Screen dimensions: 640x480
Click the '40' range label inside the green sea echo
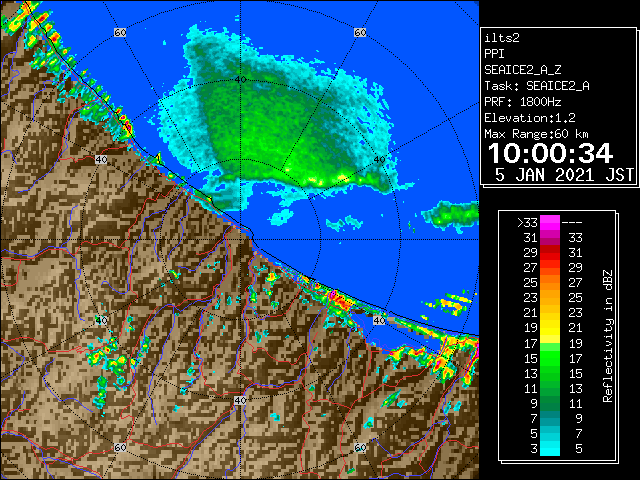(241, 79)
